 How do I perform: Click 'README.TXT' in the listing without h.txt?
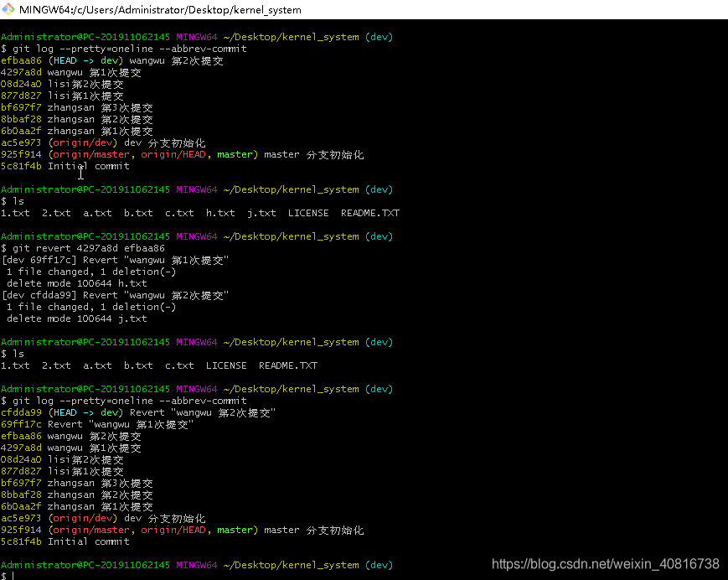288,366
